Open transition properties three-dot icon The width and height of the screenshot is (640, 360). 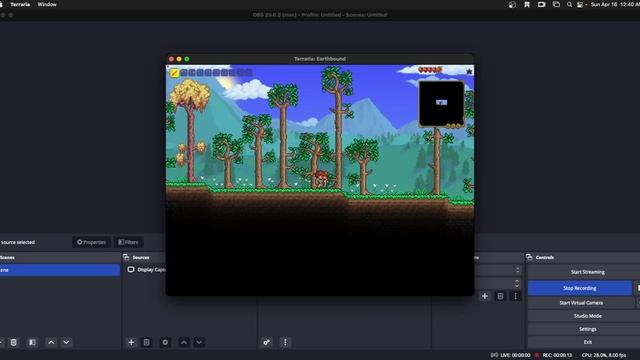coord(516,296)
